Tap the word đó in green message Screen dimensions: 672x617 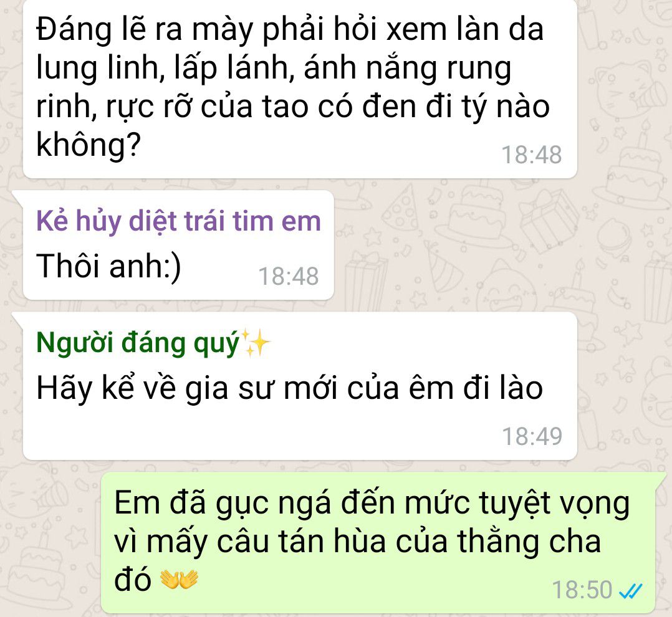tap(132, 578)
